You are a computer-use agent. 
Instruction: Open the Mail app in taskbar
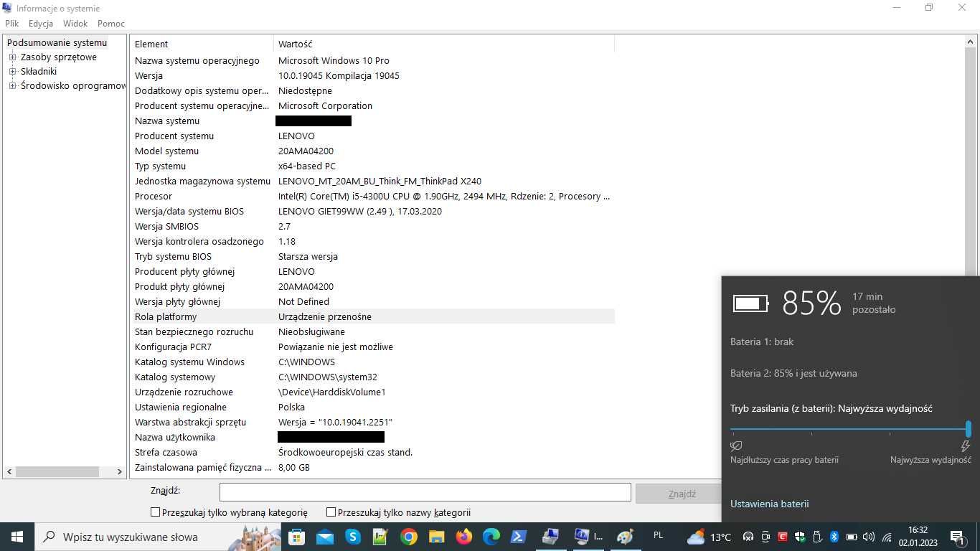[324, 537]
